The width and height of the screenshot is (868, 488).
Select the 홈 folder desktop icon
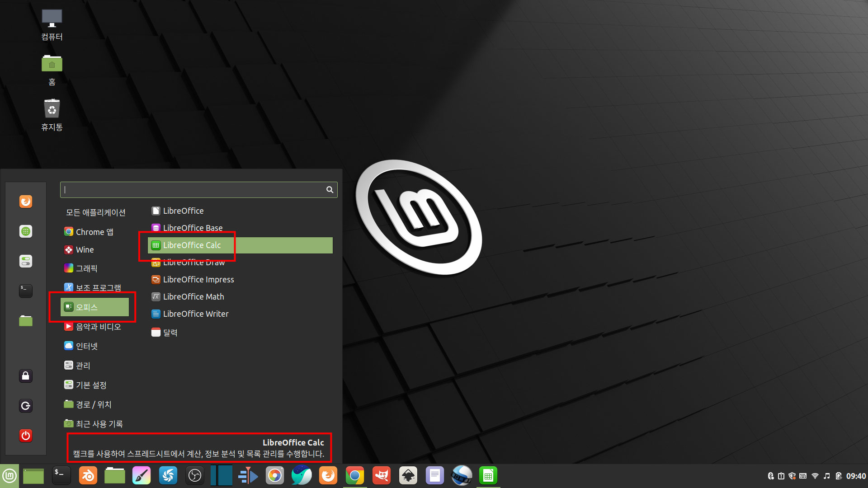[52, 70]
